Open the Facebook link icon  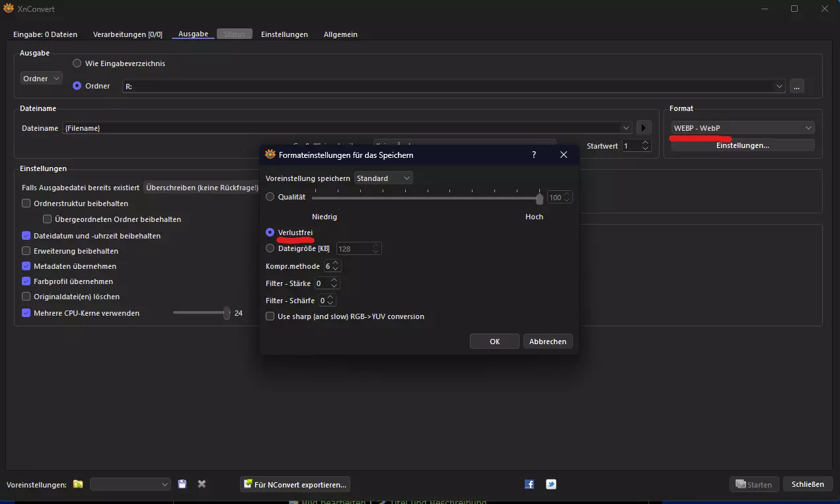tap(529, 484)
